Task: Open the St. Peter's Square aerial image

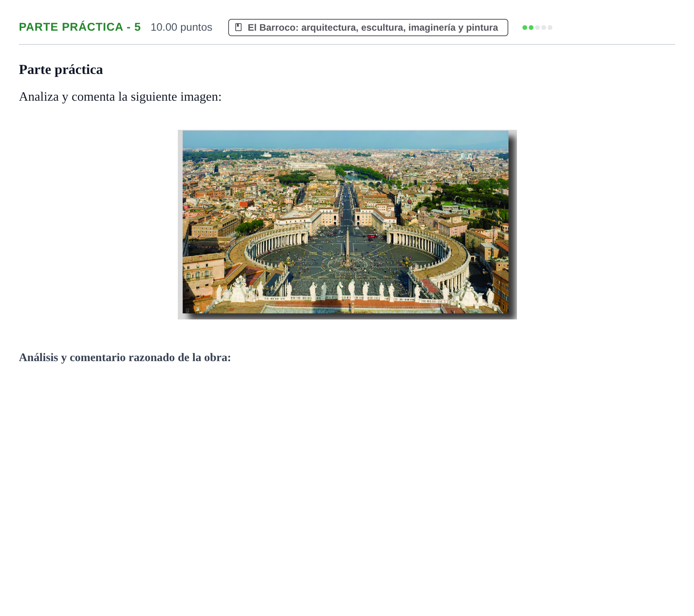Action: (347, 224)
